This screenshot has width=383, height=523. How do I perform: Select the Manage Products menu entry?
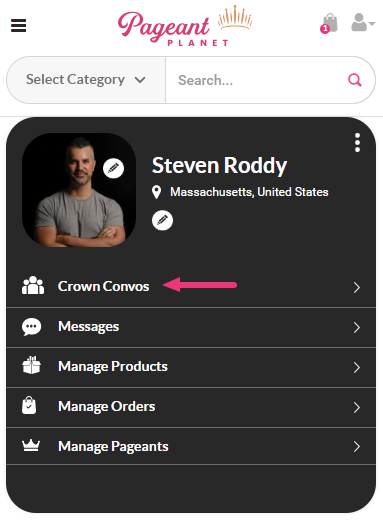pos(191,367)
